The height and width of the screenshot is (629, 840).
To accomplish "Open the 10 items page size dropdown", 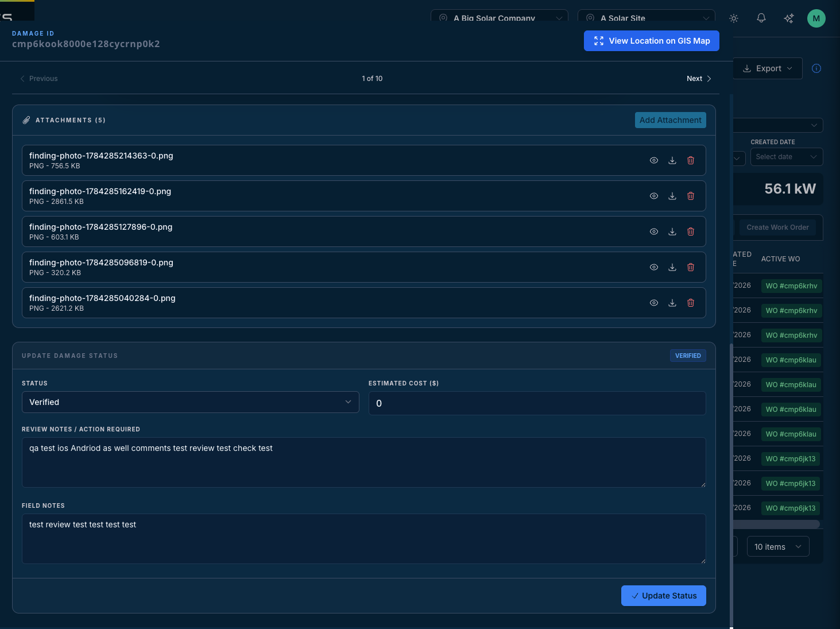I will pos(778,547).
